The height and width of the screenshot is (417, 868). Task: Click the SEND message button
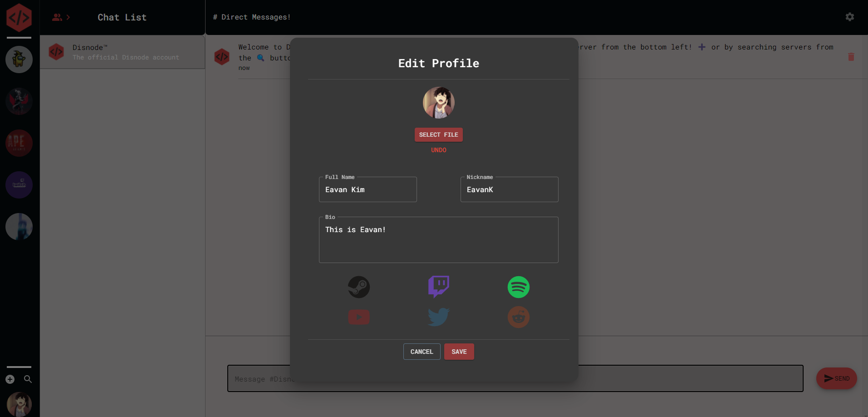[836, 378]
